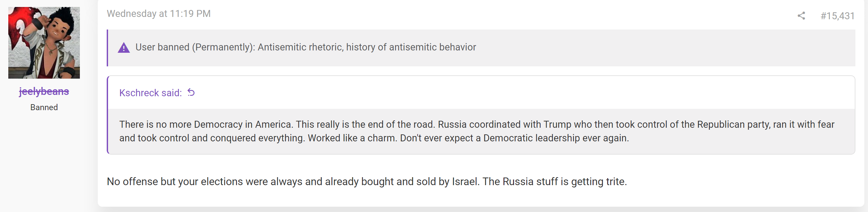
Task: Click the purple warning triangle icon
Action: click(x=124, y=47)
